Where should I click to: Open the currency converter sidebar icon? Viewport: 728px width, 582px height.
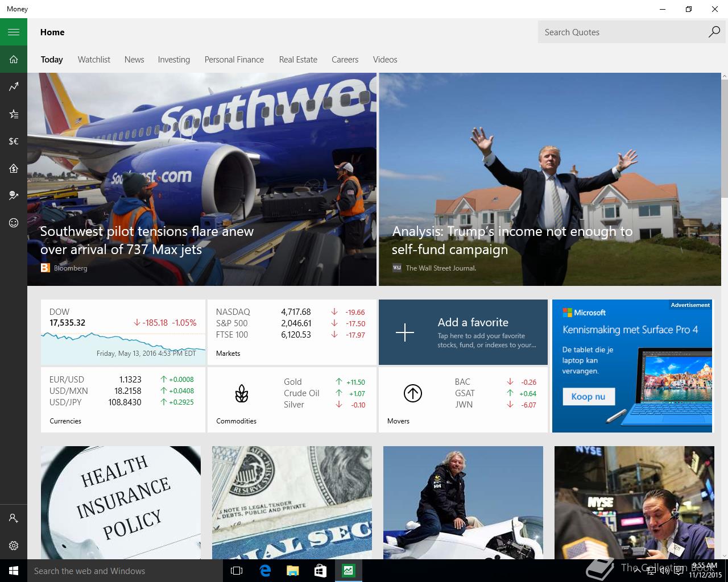(x=14, y=141)
